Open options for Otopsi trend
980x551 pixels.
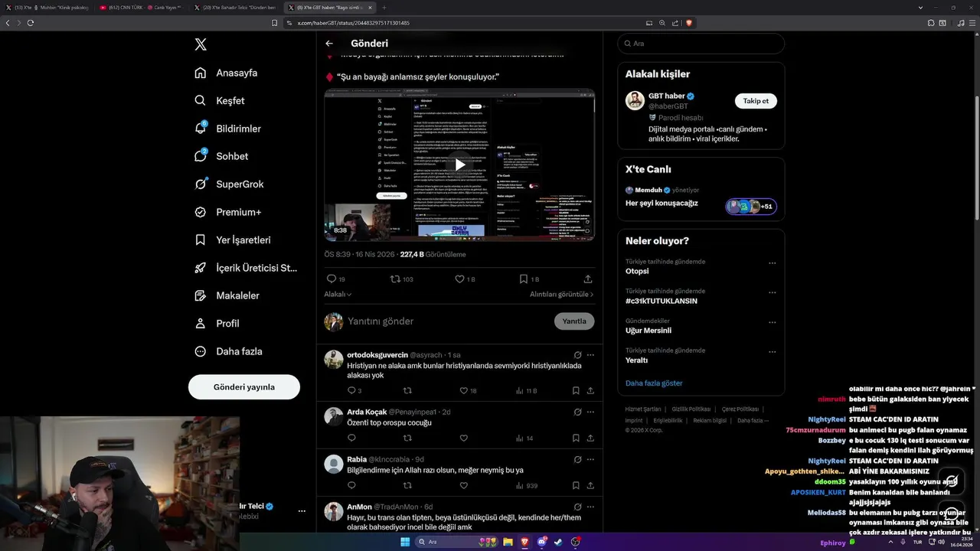click(x=772, y=262)
